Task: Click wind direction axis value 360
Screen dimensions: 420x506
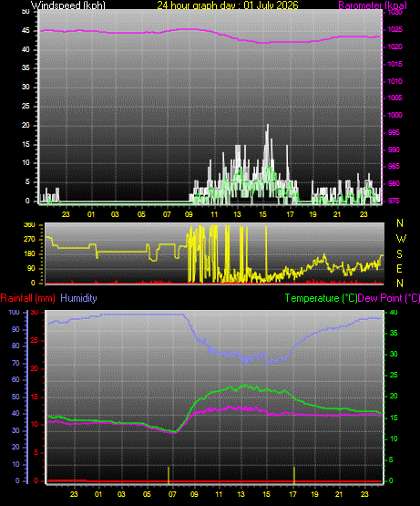Action: coord(29,225)
